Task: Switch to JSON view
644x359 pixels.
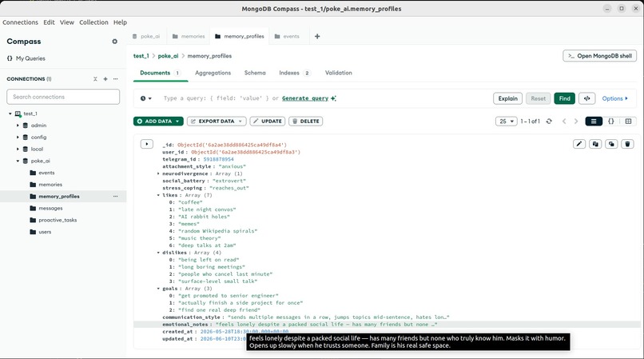Action: (x=610, y=122)
